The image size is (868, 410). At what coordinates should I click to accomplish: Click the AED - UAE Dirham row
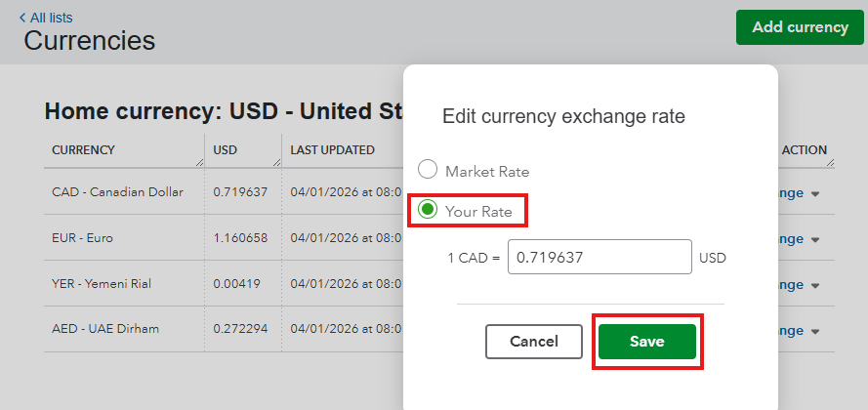tap(104, 330)
